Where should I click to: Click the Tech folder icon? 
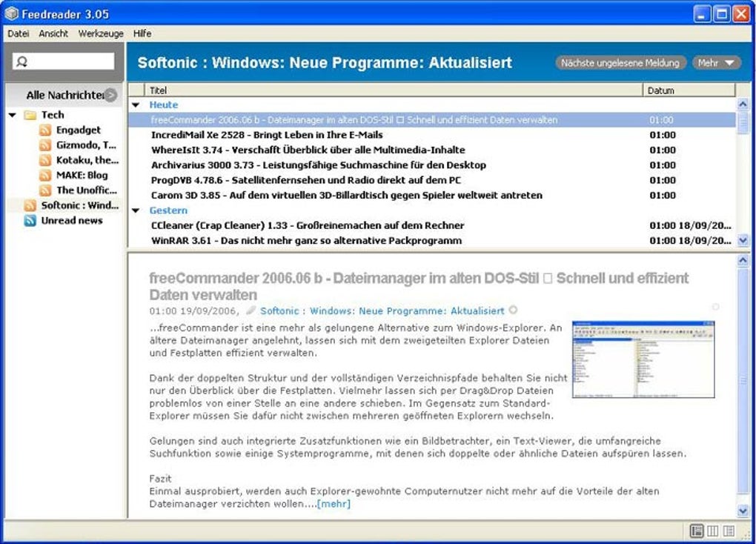pyautogui.click(x=30, y=116)
